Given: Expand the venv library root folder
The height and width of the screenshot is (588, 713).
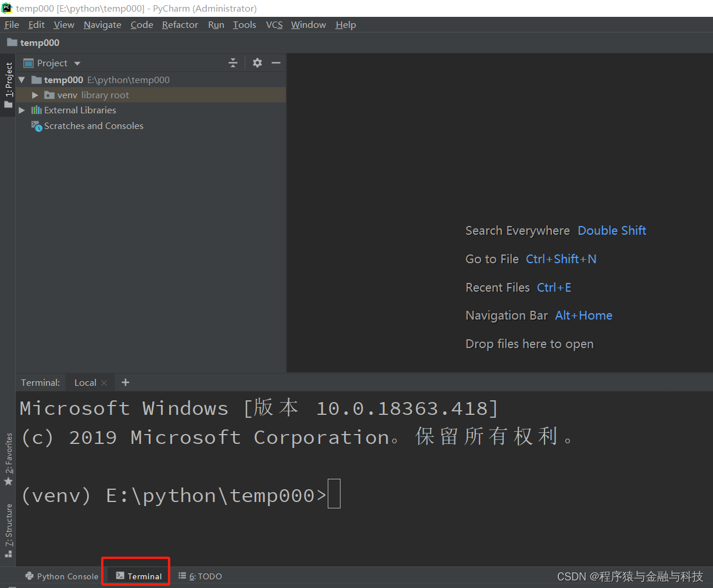Looking at the screenshot, I should [34, 95].
